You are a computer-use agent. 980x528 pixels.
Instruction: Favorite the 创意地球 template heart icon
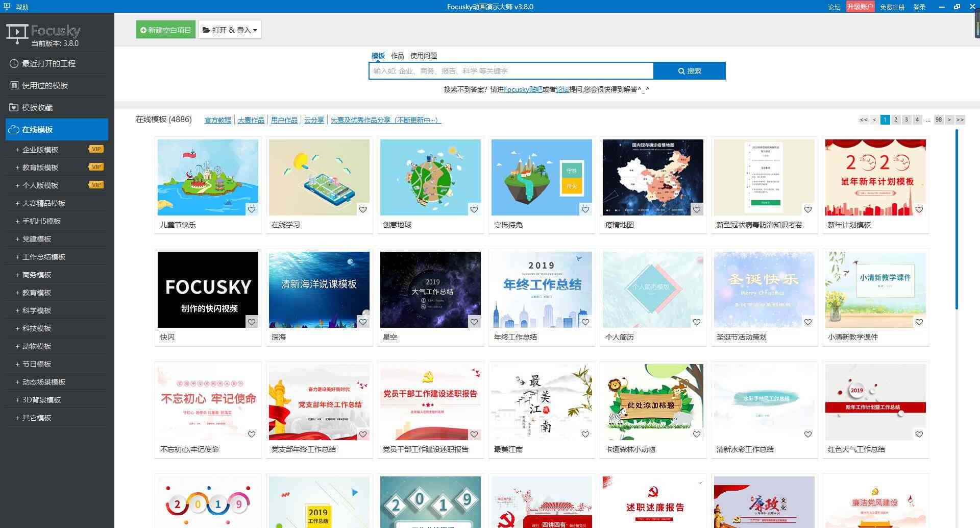coord(474,209)
